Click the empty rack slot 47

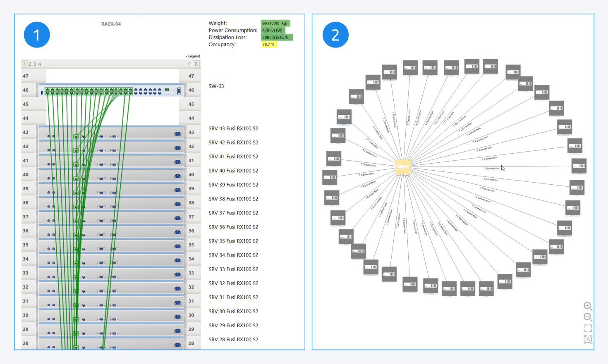coord(112,76)
